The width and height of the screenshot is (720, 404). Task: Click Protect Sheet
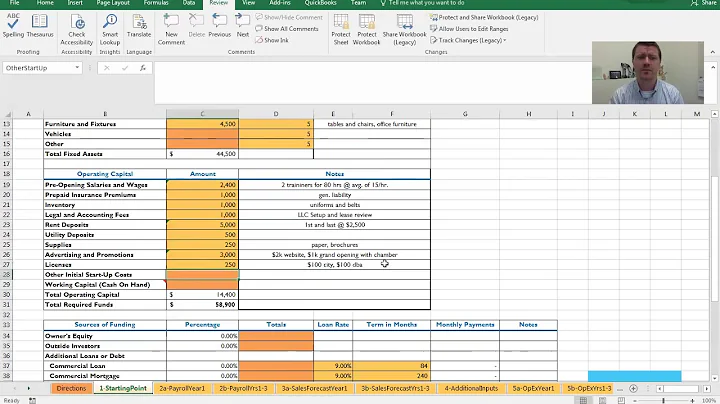(341, 29)
